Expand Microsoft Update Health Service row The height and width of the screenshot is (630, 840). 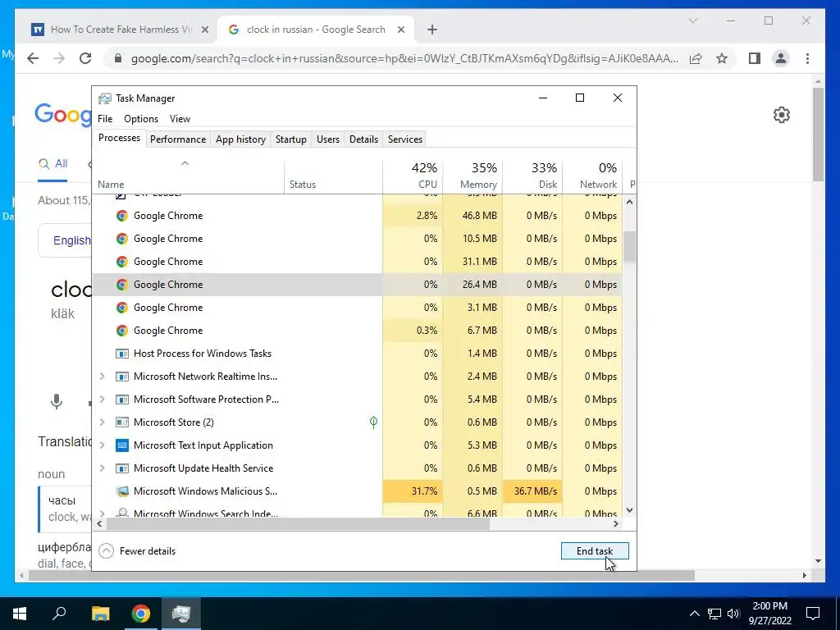(x=102, y=468)
